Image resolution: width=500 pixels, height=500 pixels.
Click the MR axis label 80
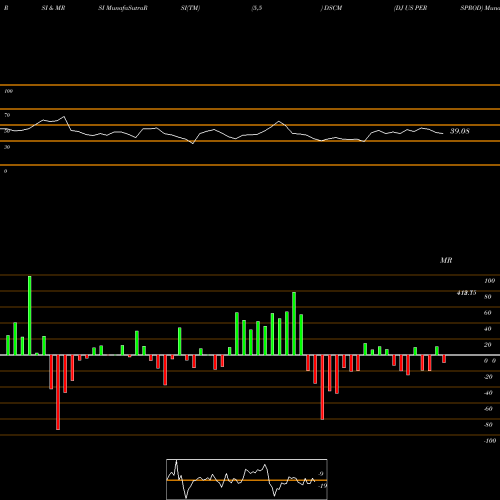(x=488, y=297)
